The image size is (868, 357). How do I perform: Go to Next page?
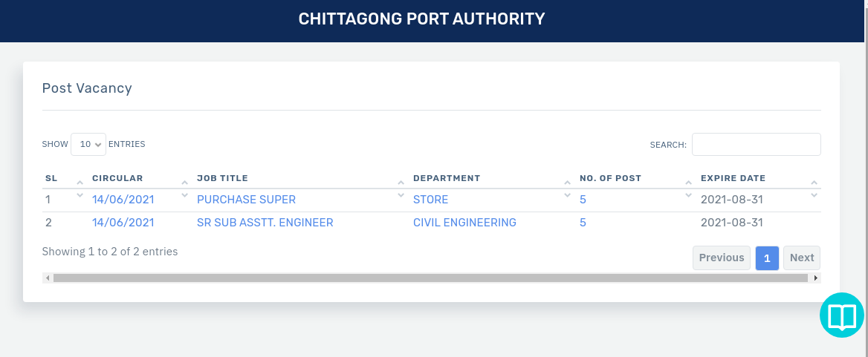[x=801, y=258]
